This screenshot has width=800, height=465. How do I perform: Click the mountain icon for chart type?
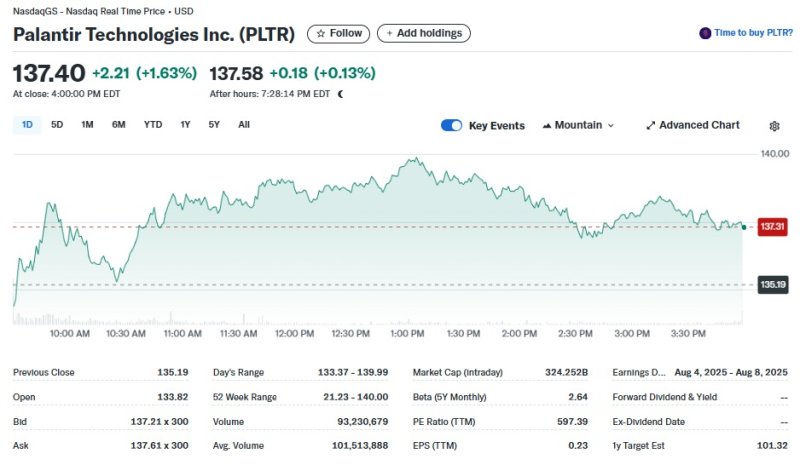[x=547, y=126]
